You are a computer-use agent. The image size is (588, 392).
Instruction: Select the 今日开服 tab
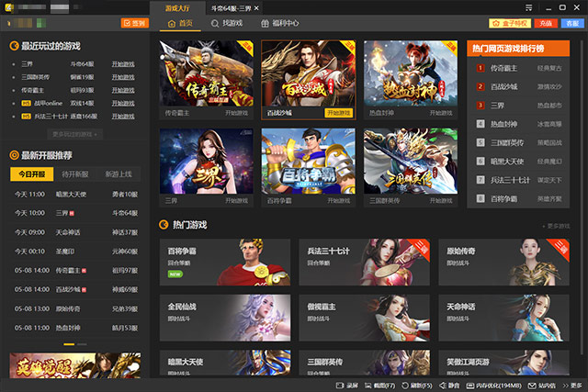32,174
